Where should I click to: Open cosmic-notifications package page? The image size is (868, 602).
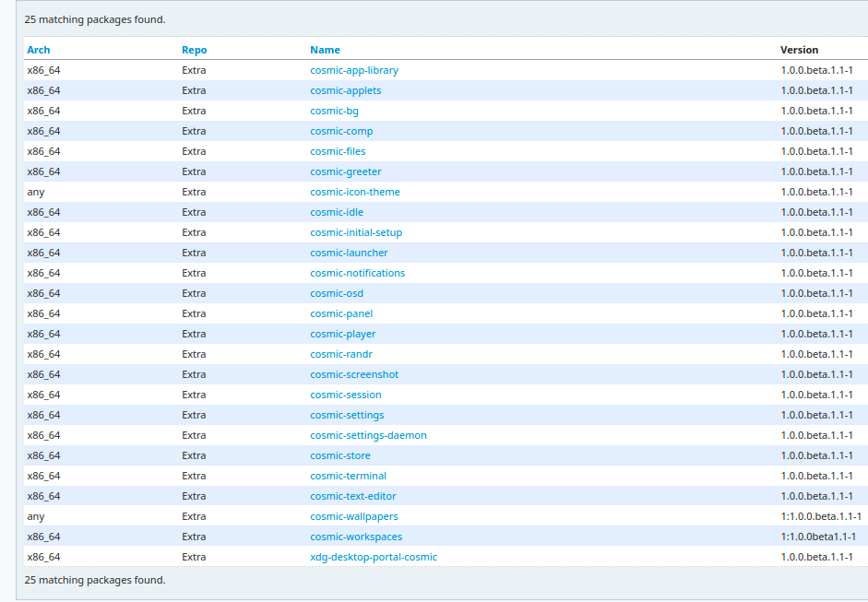click(x=357, y=273)
